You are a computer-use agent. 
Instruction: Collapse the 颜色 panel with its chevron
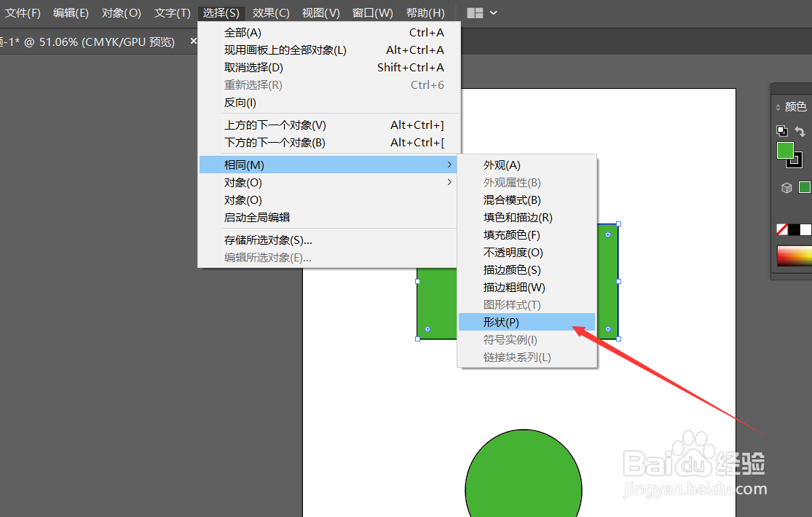click(x=776, y=106)
